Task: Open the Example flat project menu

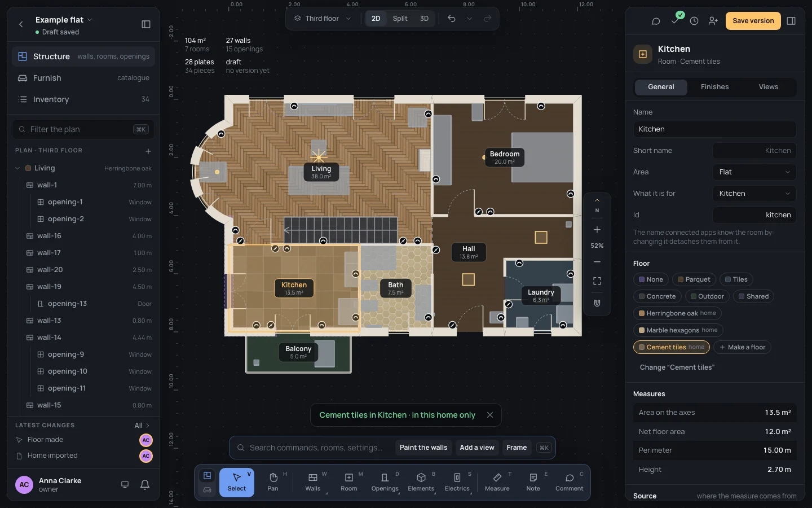Action: [x=64, y=20]
